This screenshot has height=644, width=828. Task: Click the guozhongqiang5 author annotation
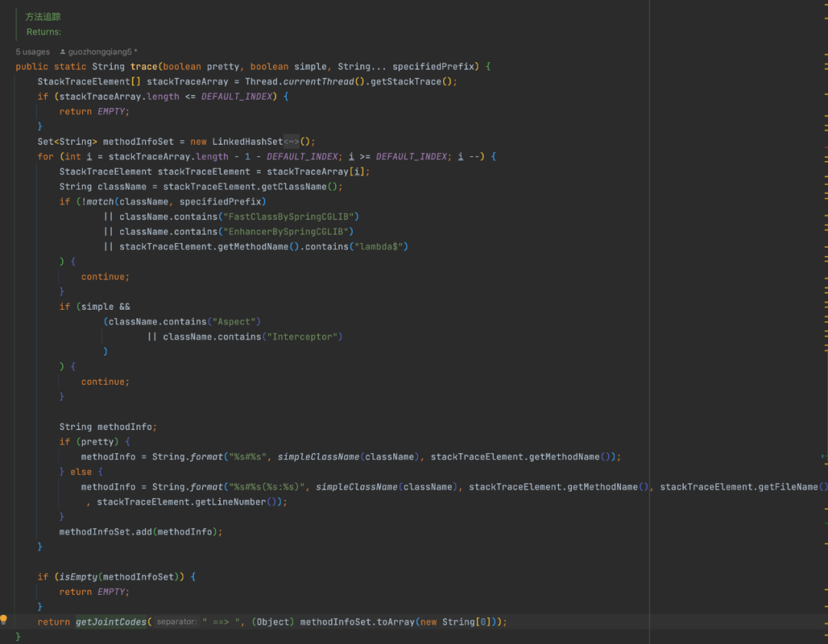pos(100,51)
